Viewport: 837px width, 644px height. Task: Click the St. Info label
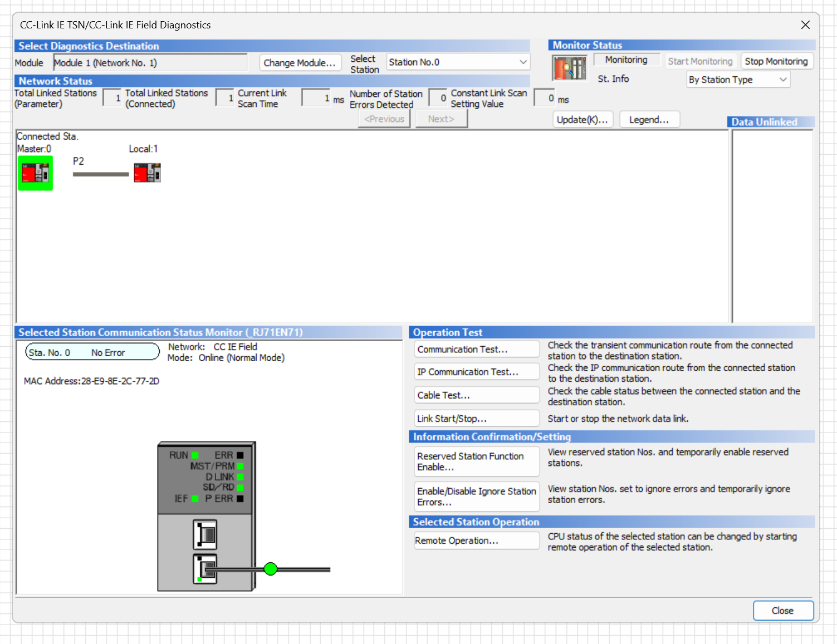point(613,79)
